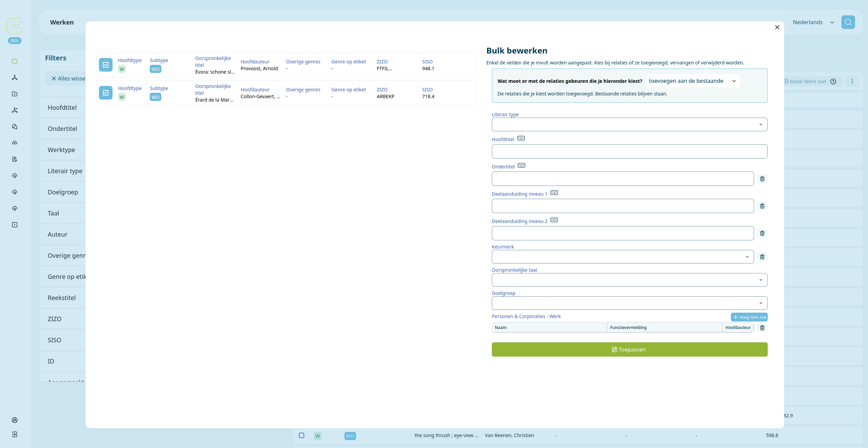Expand the Taal filter
868x448 pixels.
point(63,213)
